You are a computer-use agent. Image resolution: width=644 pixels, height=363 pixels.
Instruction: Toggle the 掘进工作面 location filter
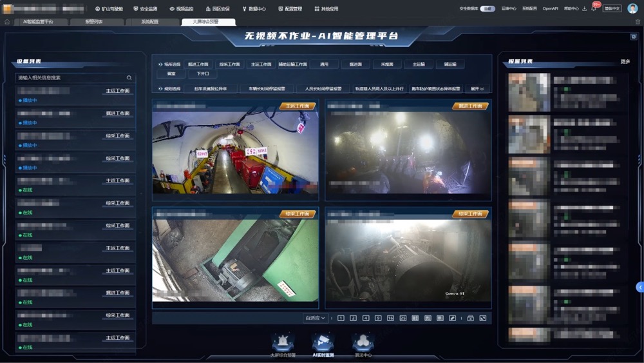(x=198, y=64)
